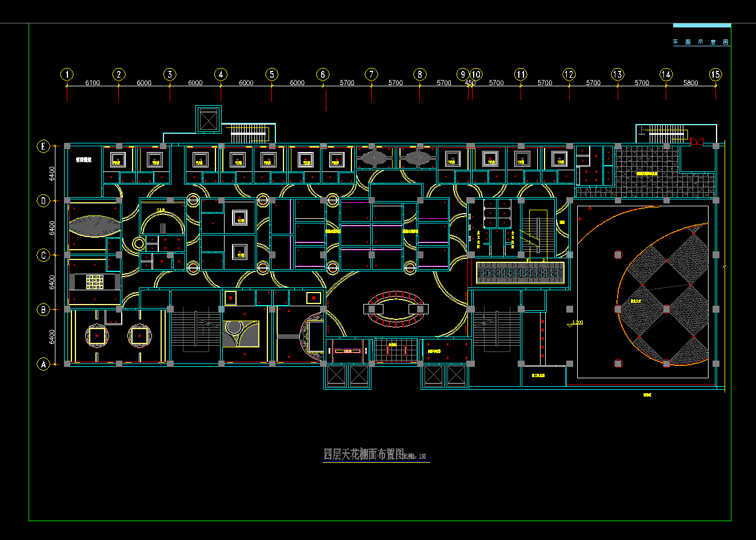Click the 6100 dimension between axes 1 and 2

93,83
